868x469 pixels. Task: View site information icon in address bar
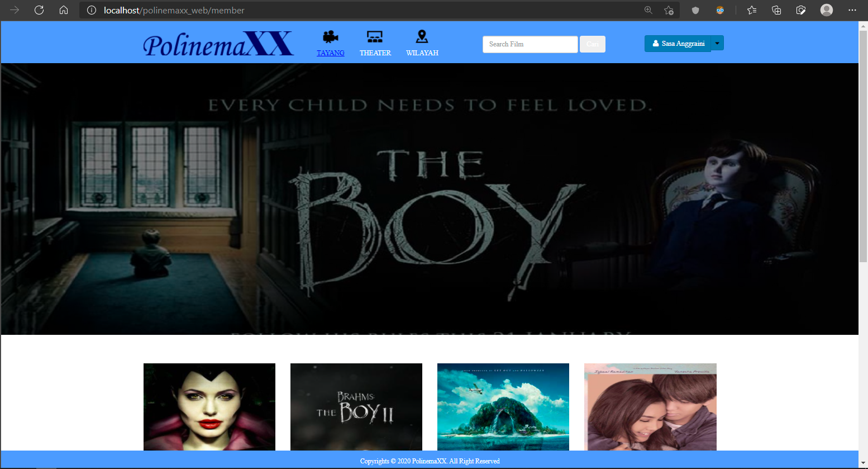pyautogui.click(x=92, y=10)
